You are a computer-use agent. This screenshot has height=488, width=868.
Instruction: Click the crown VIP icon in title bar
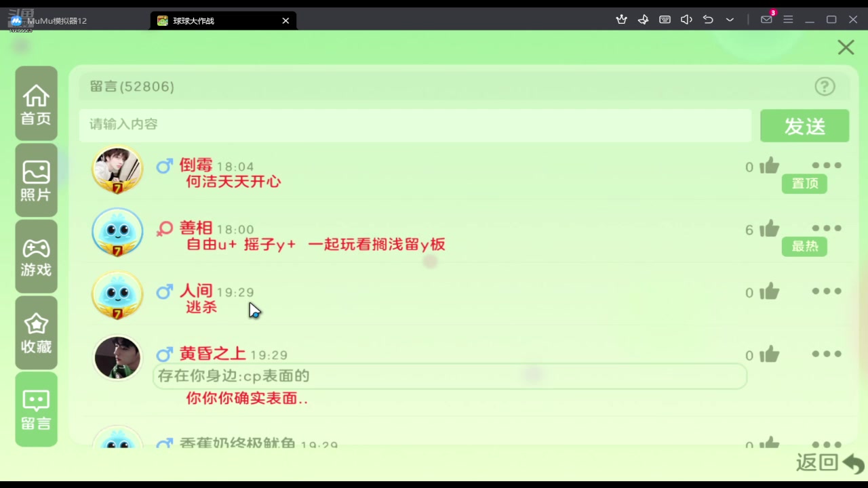point(621,20)
